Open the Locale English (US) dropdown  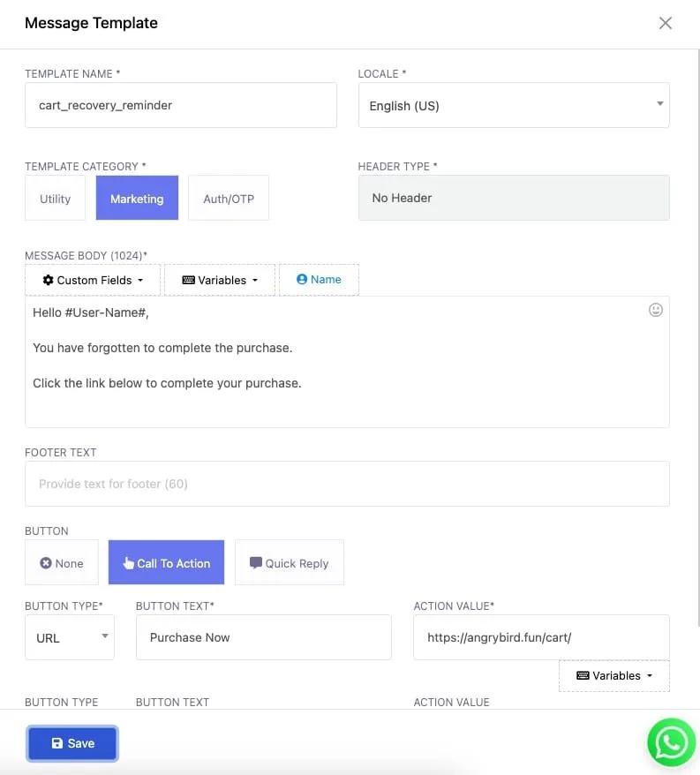[514, 105]
